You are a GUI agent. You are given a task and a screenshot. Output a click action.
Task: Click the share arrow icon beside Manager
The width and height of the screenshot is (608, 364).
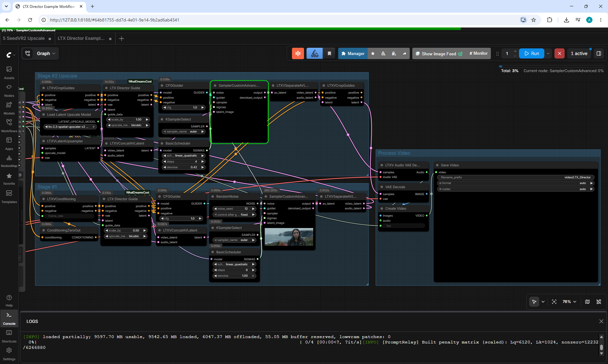[x=404, y=53]
